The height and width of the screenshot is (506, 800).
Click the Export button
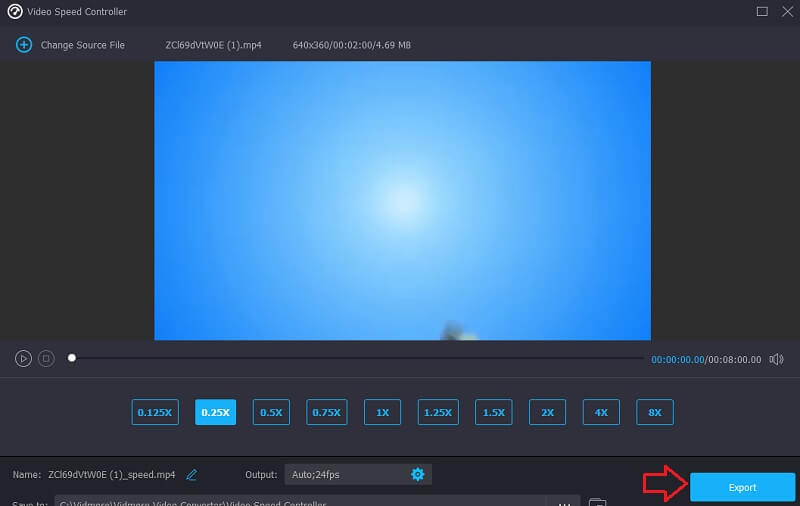(x=742, y=487)
